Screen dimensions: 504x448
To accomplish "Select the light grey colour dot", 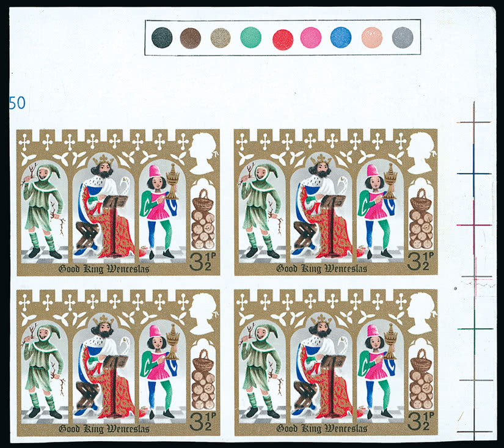I will point(403,38).
